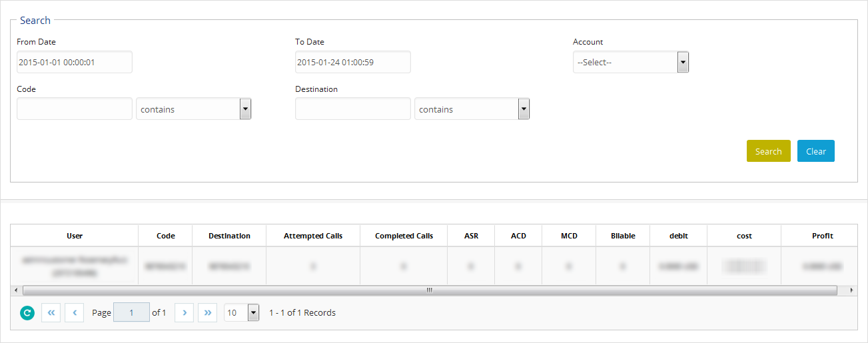Sort by the Billable column header
The image size is (868, 343).
(x=623, y=236)
